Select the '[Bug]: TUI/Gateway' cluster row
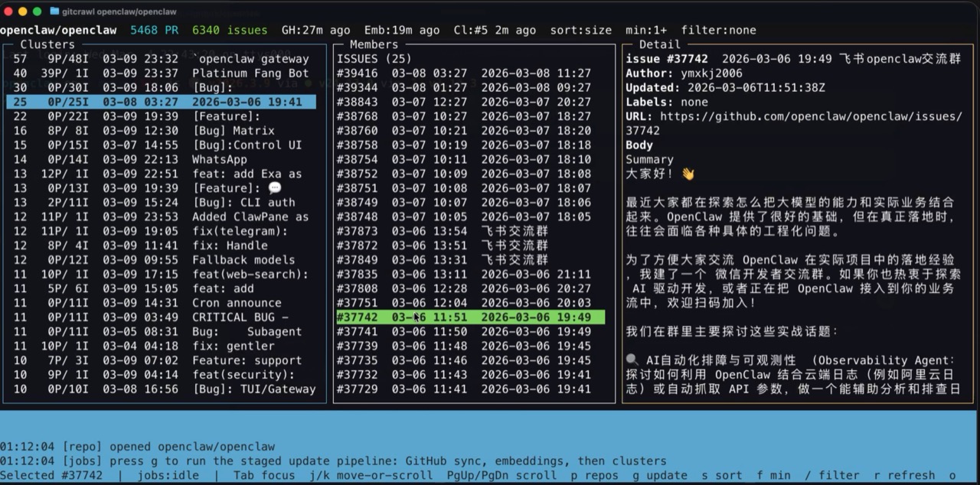Viewport: 980px width, 485px height. coord(161,389)
